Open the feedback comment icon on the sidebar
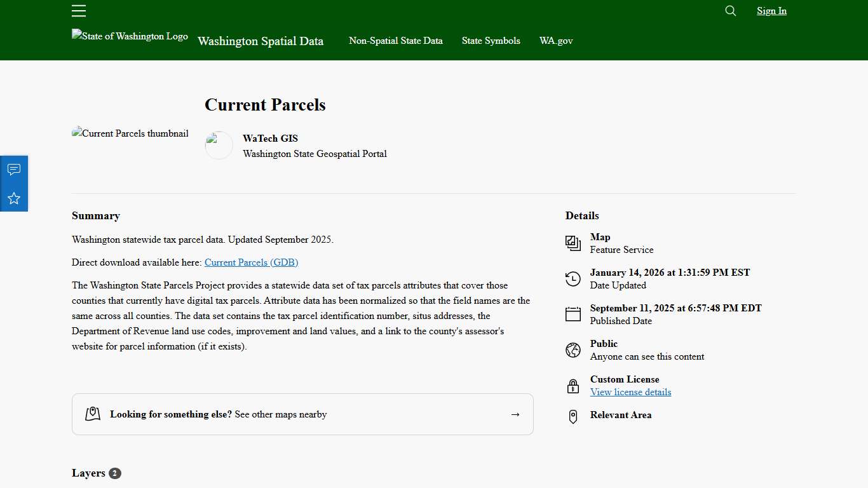Screen dimensions: 868x488 click(14, 169)
